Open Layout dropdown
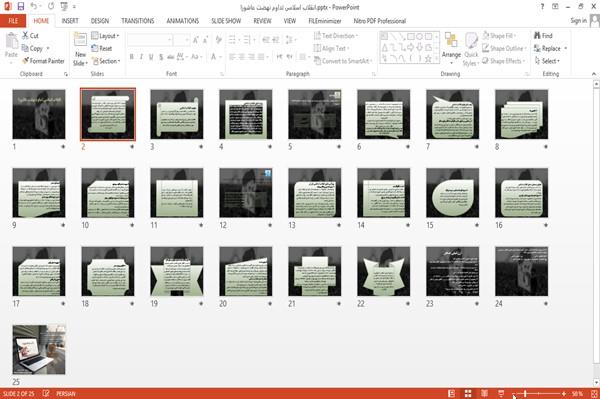Screen dimensions: 600x399 click(105, 36)
